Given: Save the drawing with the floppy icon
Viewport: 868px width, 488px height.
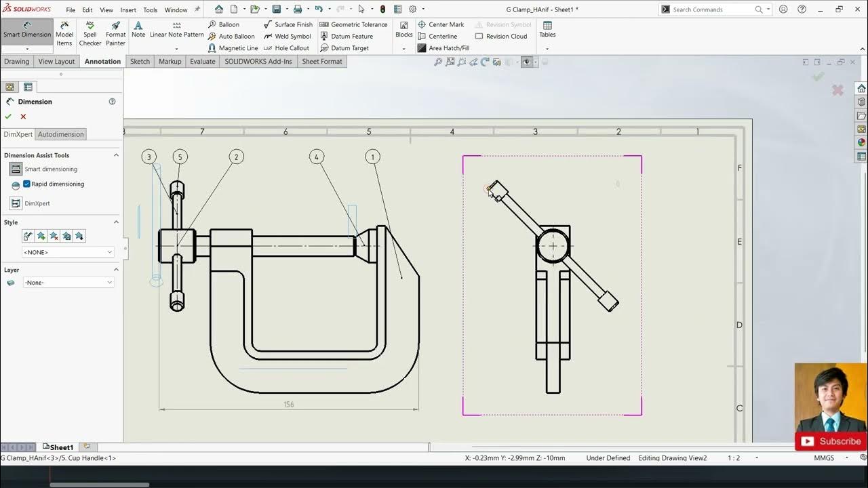Looking at the screenshot, I should tap(276, 9).
